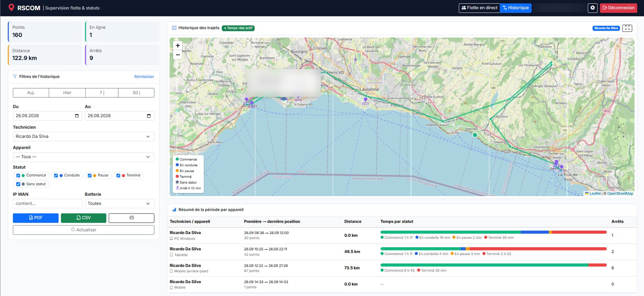Open calendar picker for the Du date

coord(77,116)
